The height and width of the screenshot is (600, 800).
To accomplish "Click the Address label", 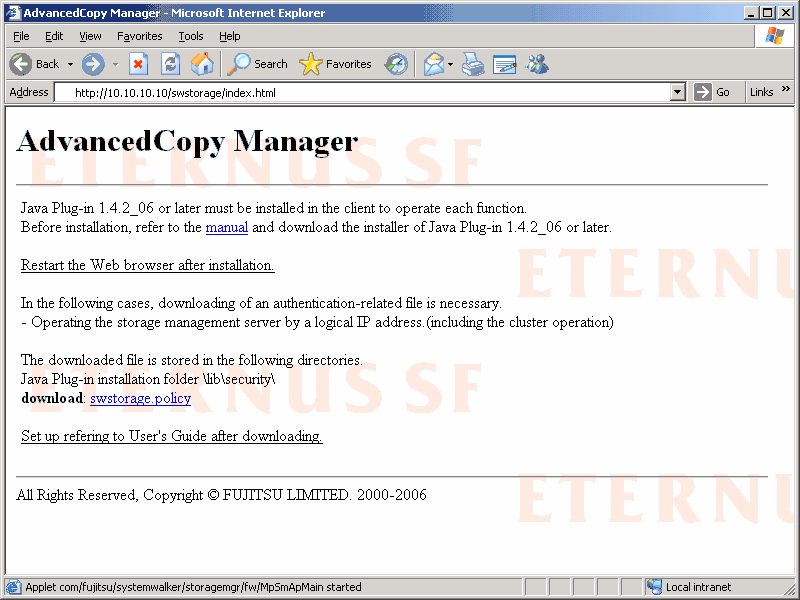I will point(29,92).
